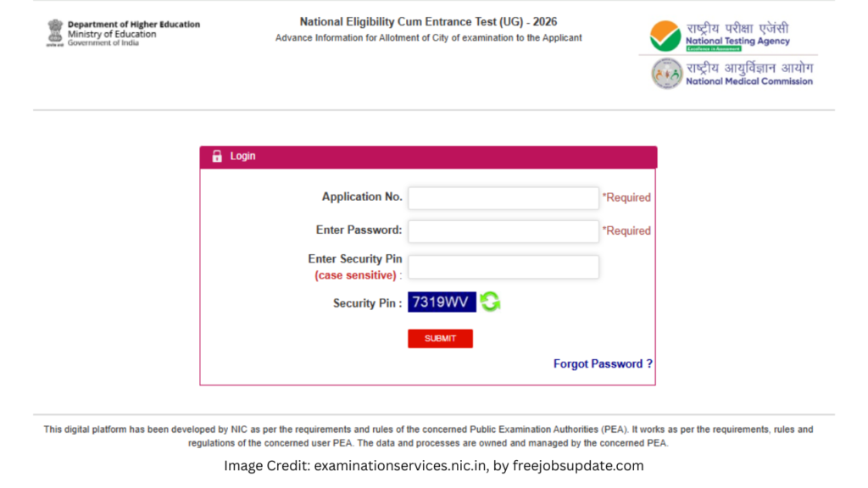This screenshot has height=488, width=868.
Task: Refresh the security pin captcha
Action: [490, 302]
